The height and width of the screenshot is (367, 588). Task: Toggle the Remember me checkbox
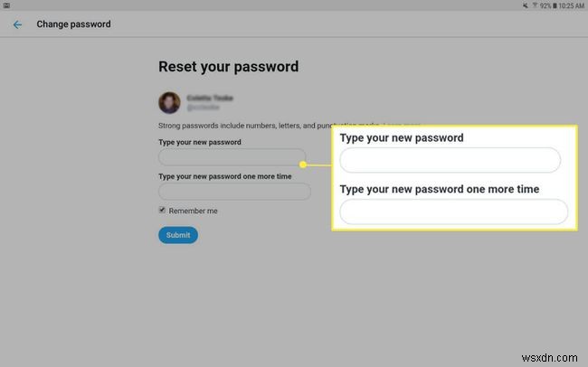(162, 210)
